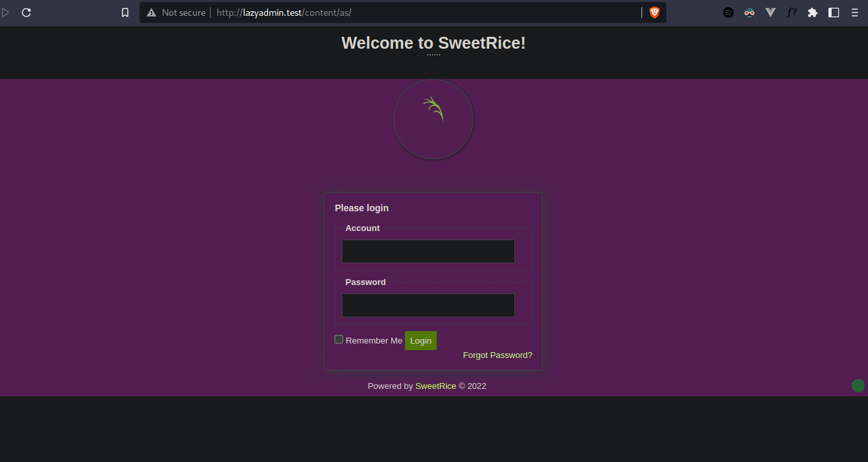The height and width of the screenshot is (462, 868).
Task: Tick the Remember Me checkbox
Action: pos(339,340)
